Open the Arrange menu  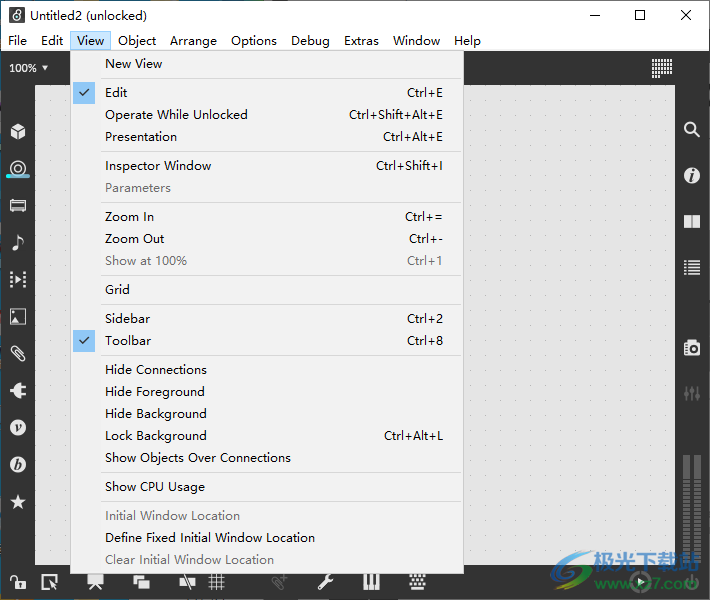click(193, 41)
